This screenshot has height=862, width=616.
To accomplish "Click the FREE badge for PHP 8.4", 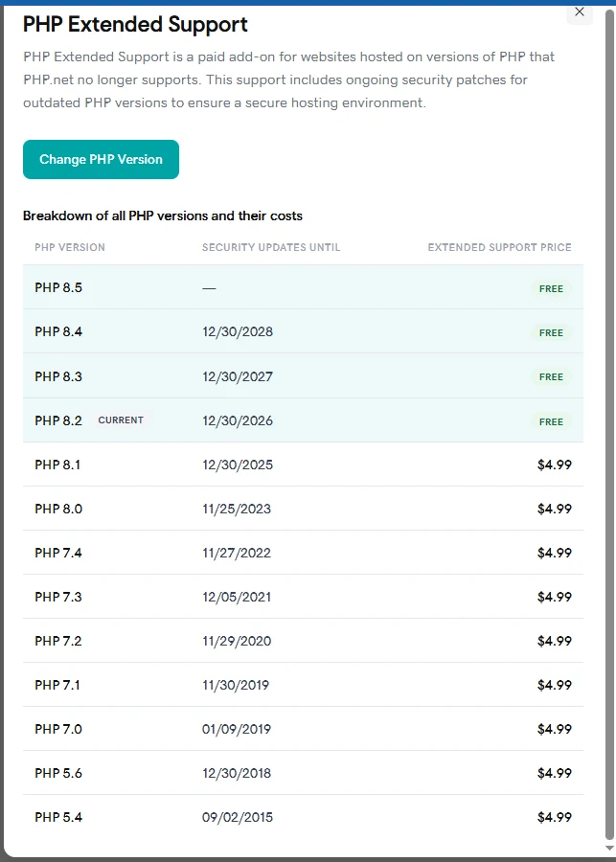I will point(551,332).
